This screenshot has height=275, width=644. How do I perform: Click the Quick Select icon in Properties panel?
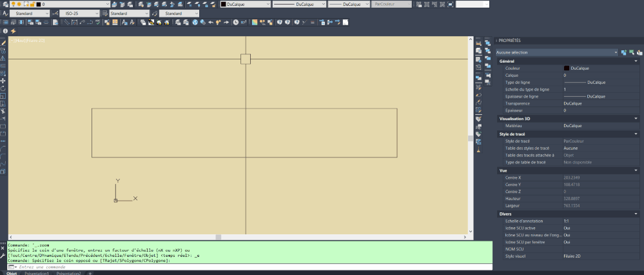pyautogui.click(x=632, y=52)
